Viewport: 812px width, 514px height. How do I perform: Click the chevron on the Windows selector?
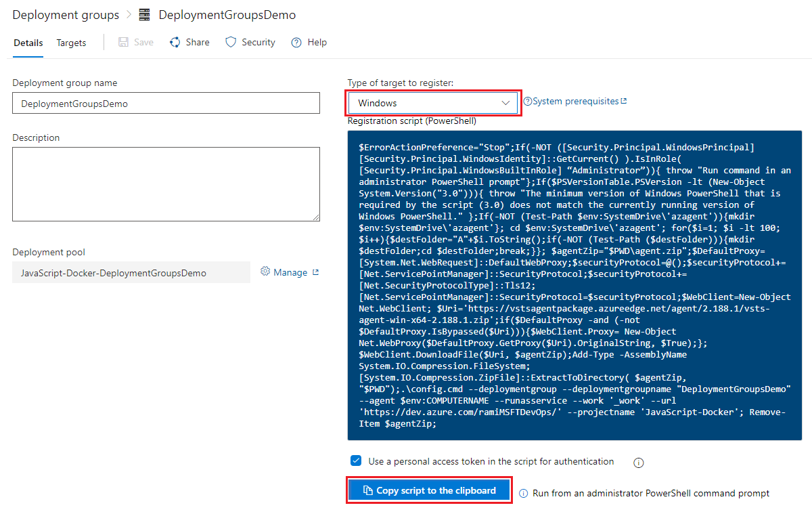(505, 102)
